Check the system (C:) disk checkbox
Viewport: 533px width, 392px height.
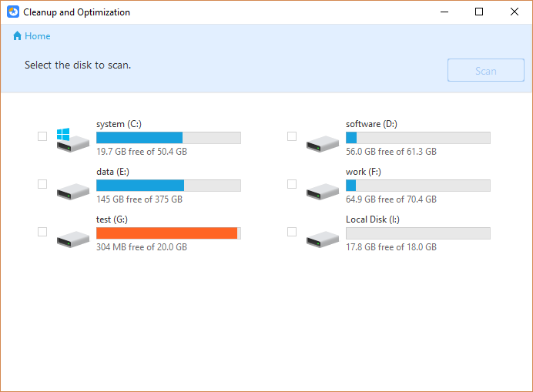point(42,136)
